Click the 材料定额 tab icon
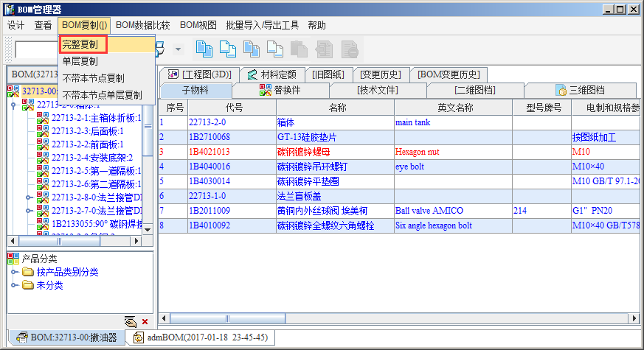Viewport: 644px width, 350px height. coord(252,74)
